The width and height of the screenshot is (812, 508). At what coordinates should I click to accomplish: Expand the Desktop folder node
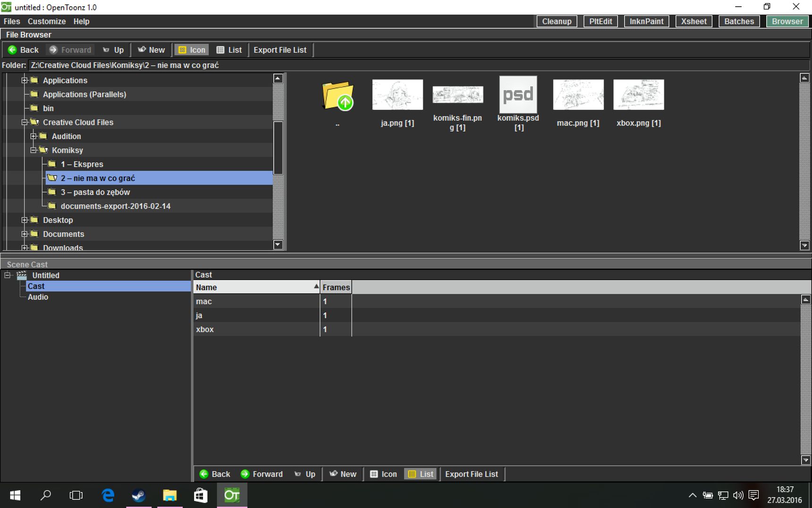pos(25,220)
